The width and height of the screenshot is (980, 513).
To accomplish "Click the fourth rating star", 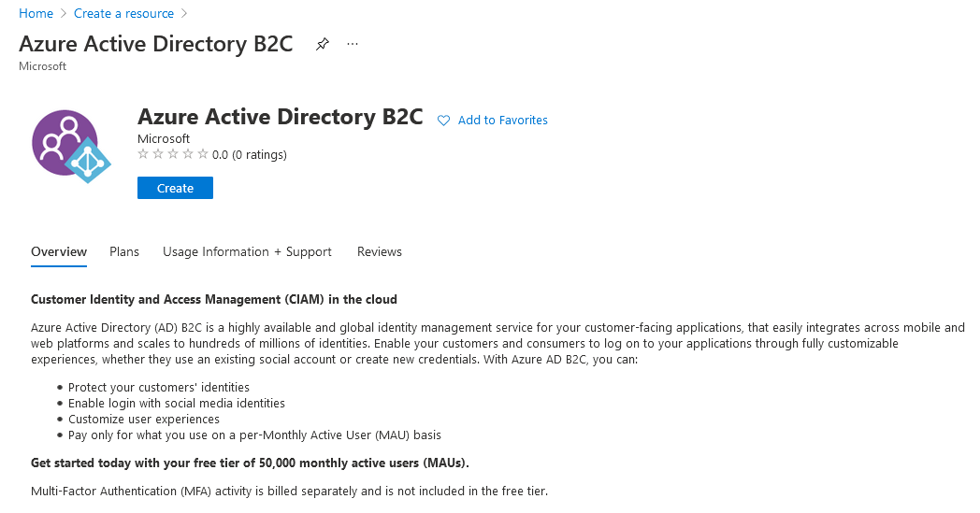I will point(188,153).
